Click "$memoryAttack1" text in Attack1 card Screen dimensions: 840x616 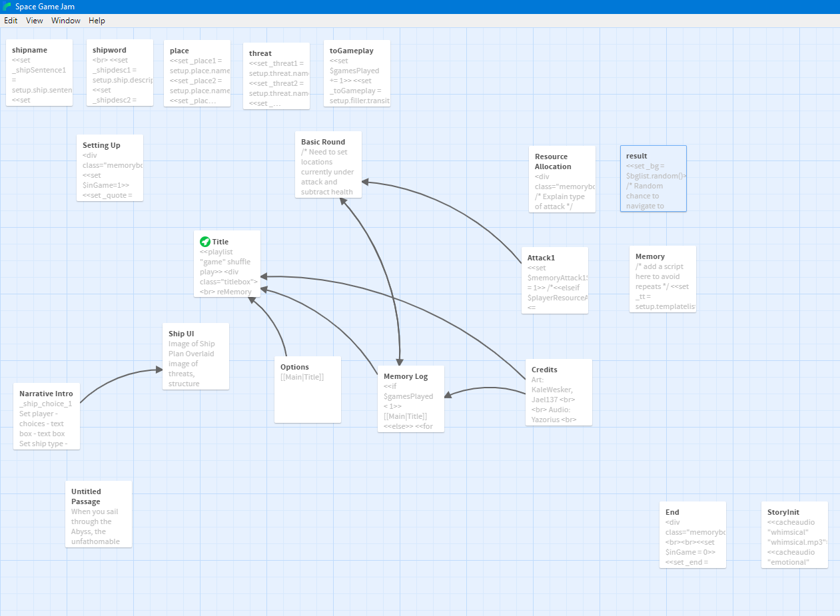click(558, 278)
